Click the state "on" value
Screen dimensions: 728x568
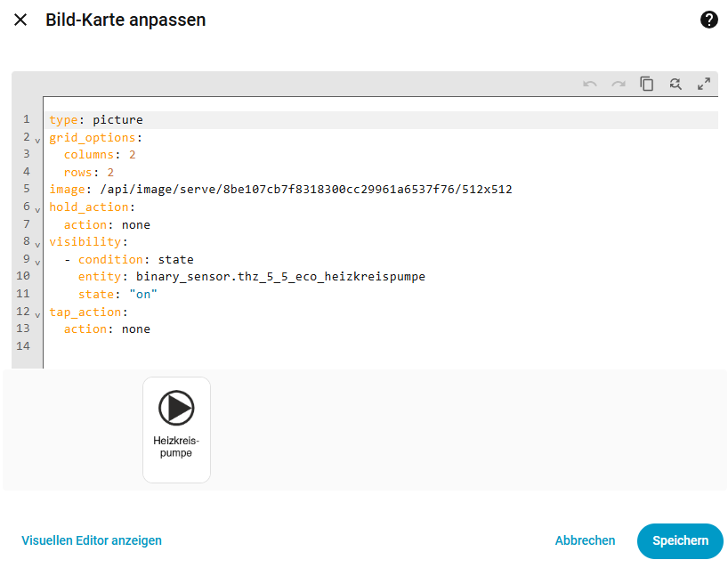[x=143, y=295]
